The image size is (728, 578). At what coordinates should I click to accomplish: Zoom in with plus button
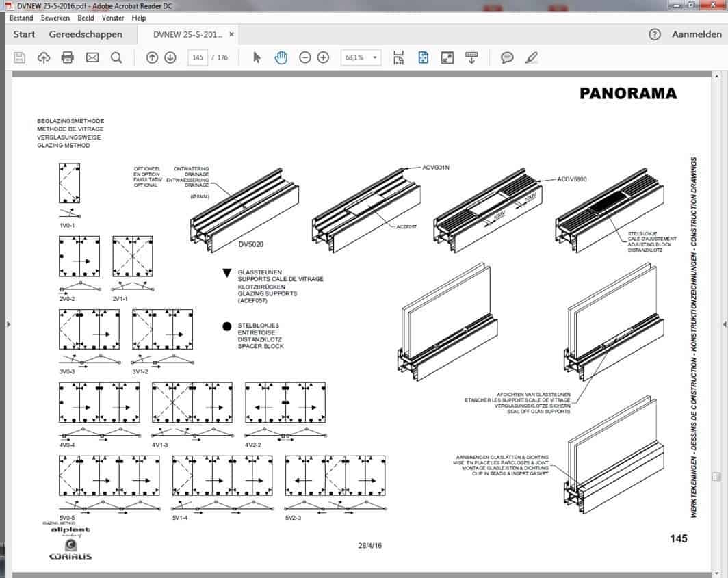tap(324, 57)
